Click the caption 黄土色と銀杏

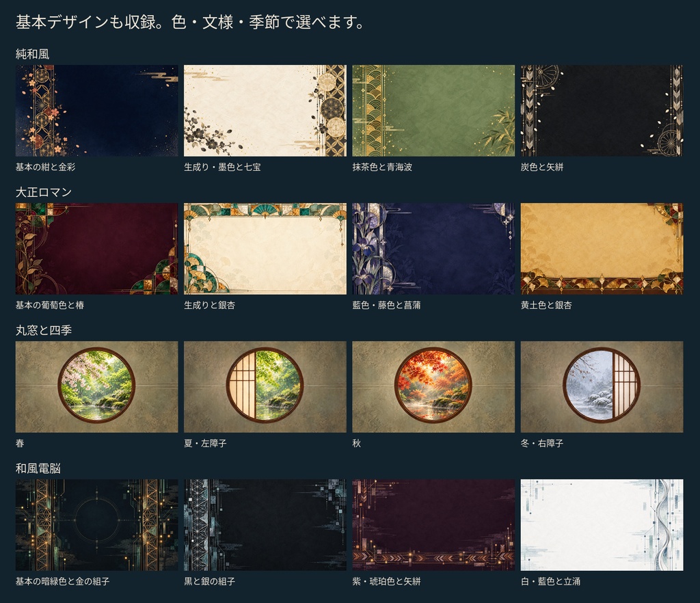click(546, 306)
